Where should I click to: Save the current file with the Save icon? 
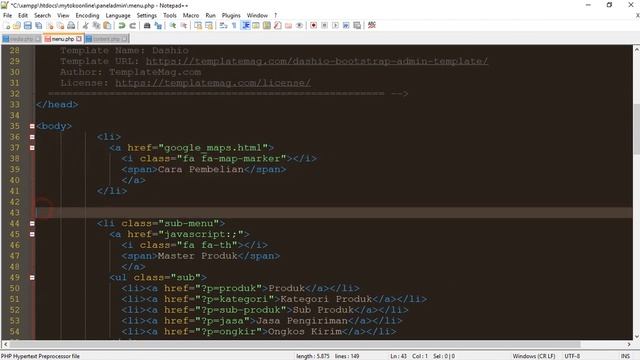(x=28, y=25)
